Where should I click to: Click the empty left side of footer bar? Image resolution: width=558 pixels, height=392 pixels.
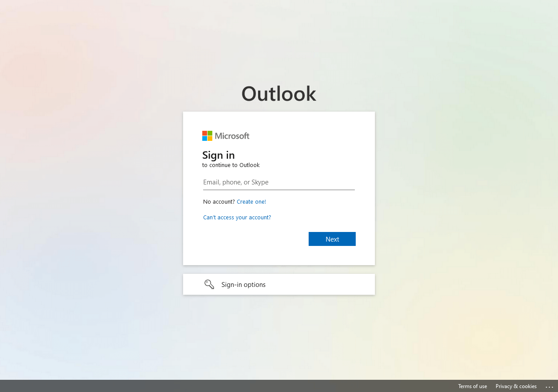point(174,386)
